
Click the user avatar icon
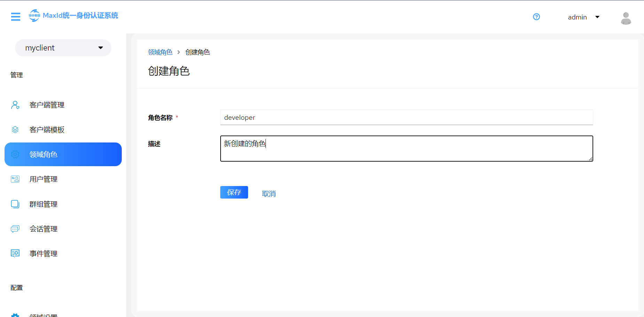coord(626,18)
